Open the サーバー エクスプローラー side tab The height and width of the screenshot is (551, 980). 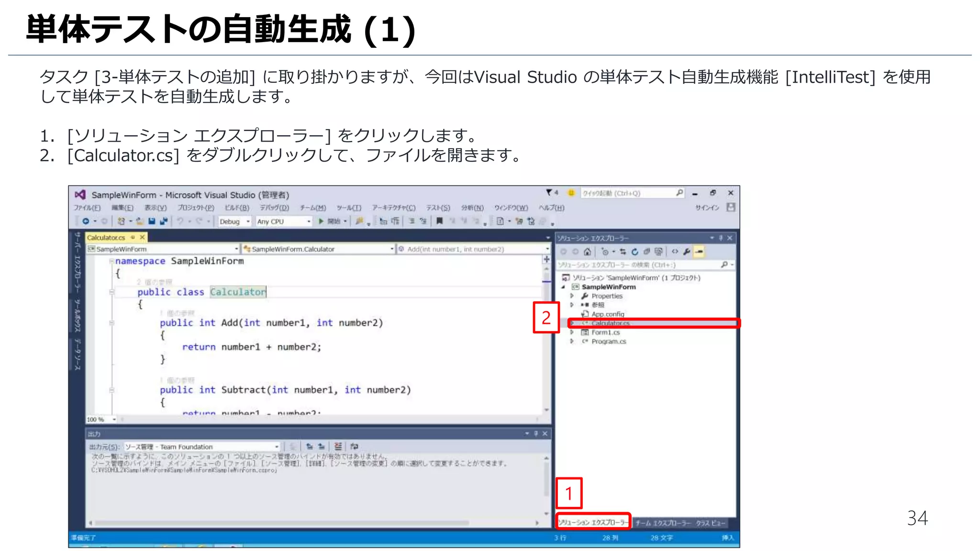click(78, 262)
